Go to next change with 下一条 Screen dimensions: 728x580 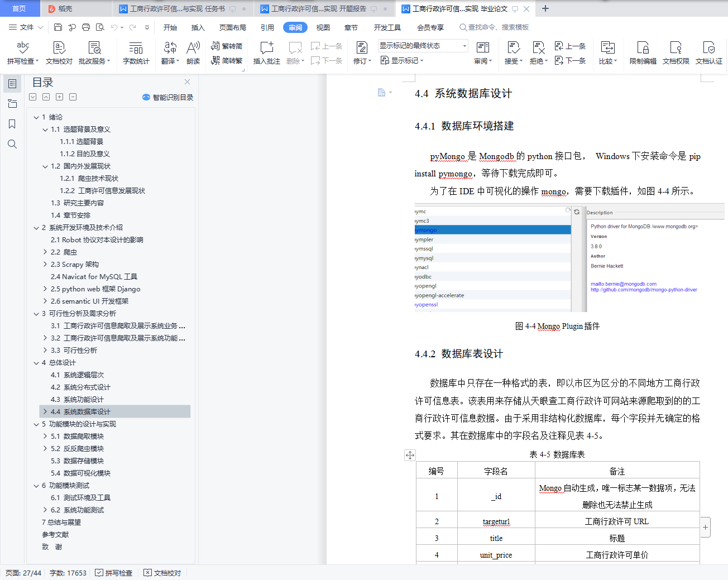tap(570, 60)
